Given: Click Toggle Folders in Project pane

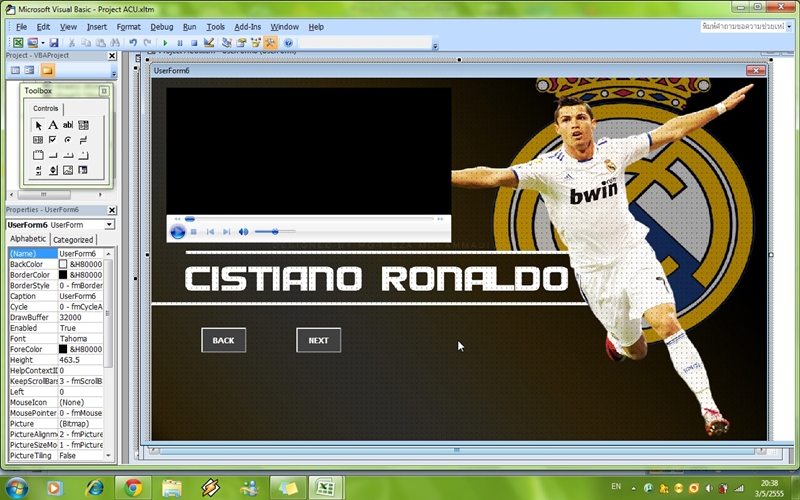Looking at the screenshot, I should coord(47,71).
